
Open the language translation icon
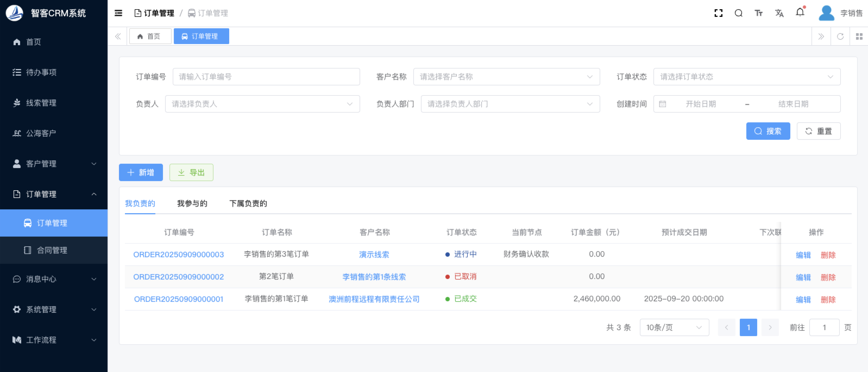[779, 13]
